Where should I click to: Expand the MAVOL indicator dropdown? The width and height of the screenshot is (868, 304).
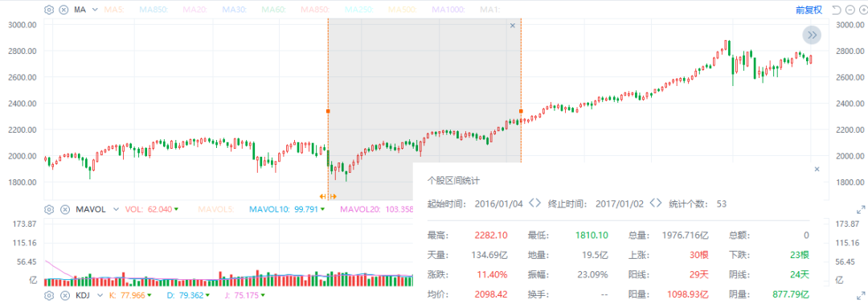click(x=116, y=209)
